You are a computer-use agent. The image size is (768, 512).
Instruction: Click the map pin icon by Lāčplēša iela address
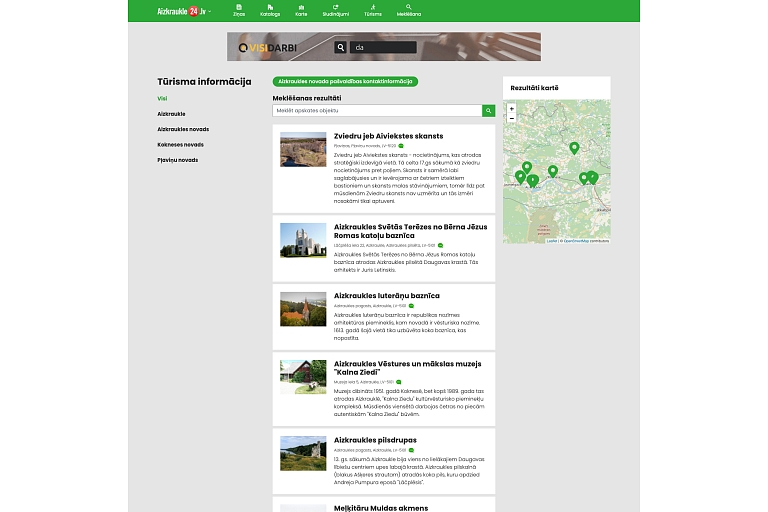(x=440, y=245)
